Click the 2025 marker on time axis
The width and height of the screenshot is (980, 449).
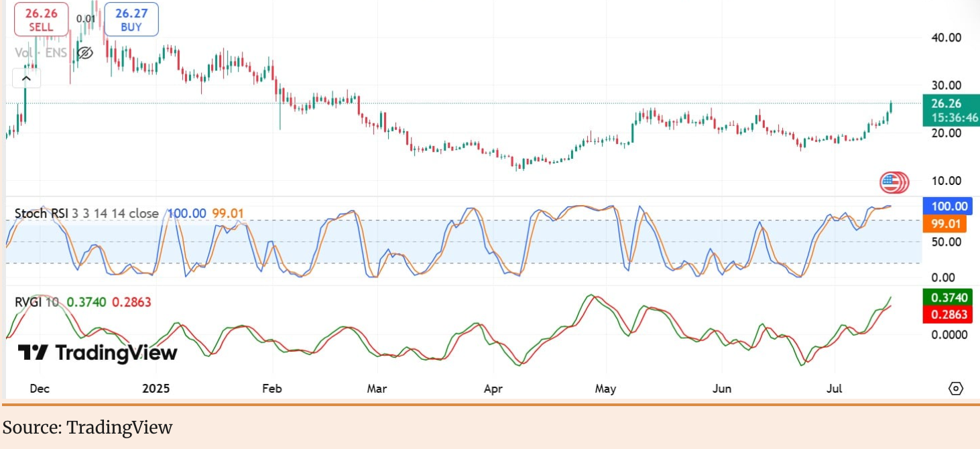[156, 389]
